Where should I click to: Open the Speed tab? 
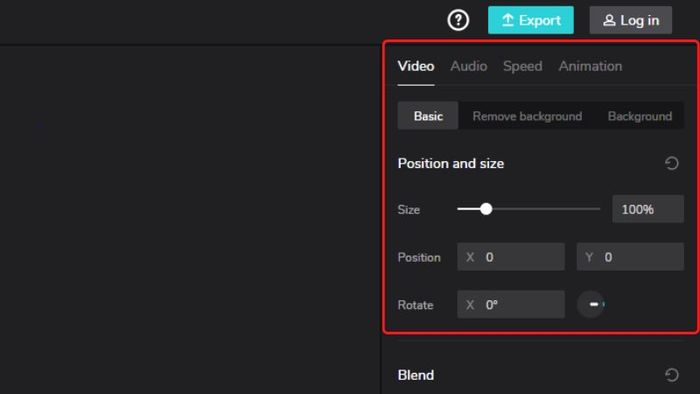coord(522,66)
